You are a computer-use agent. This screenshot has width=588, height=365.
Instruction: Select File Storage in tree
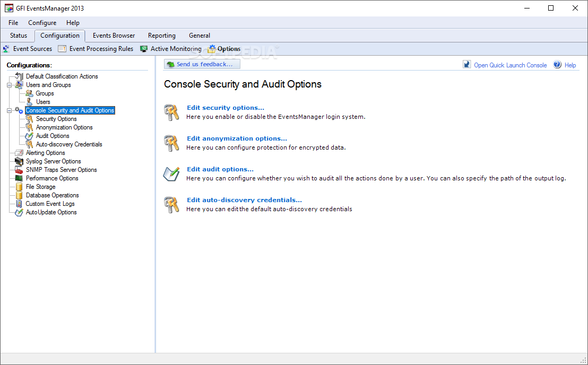(40, 187)
